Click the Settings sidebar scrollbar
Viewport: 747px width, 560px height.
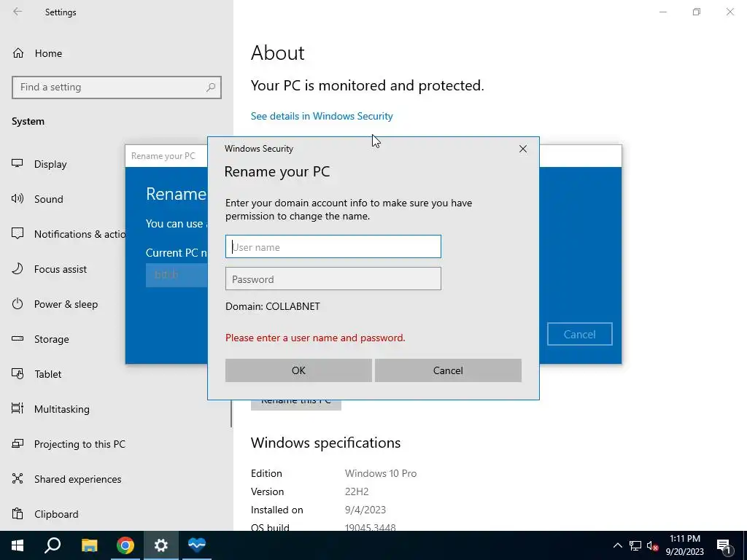[x=231, y=413]
